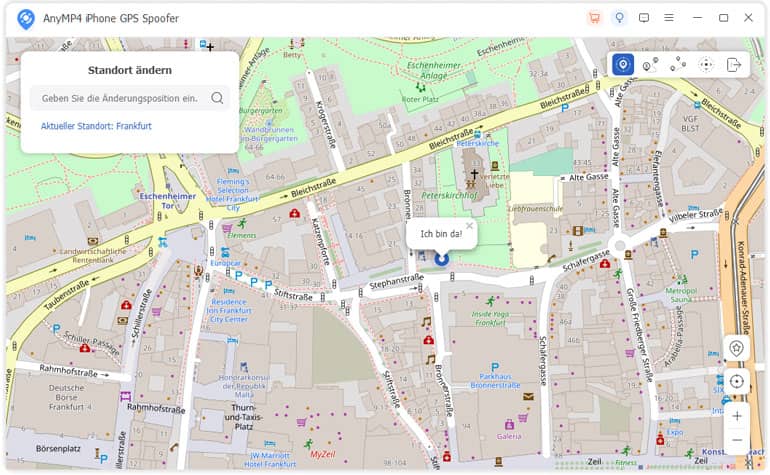Click the Parkhaus Brönnerstraße parking icon
Image resolution: width=770 pixels, height=475 pixels.
[x=495, y=367]
